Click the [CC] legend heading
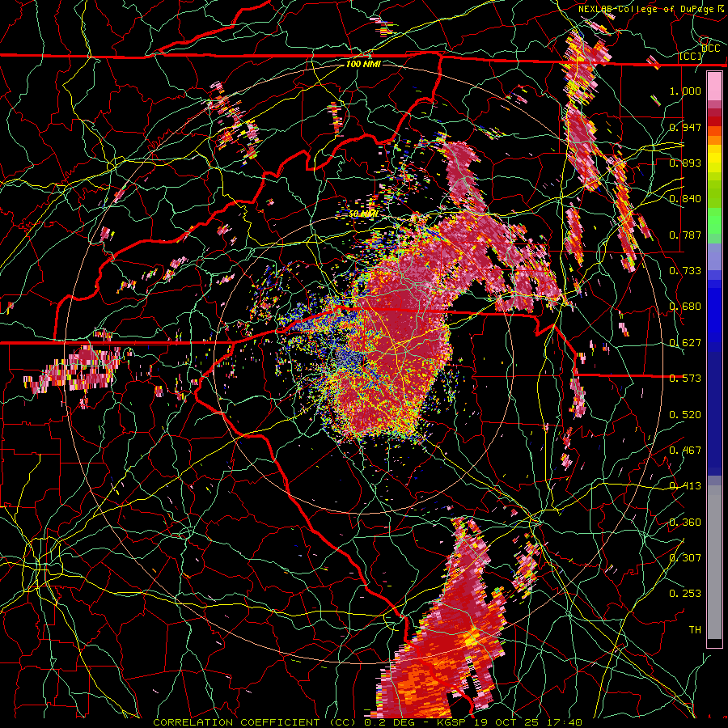This screenshot has height=728, width=728. point(690,57)
